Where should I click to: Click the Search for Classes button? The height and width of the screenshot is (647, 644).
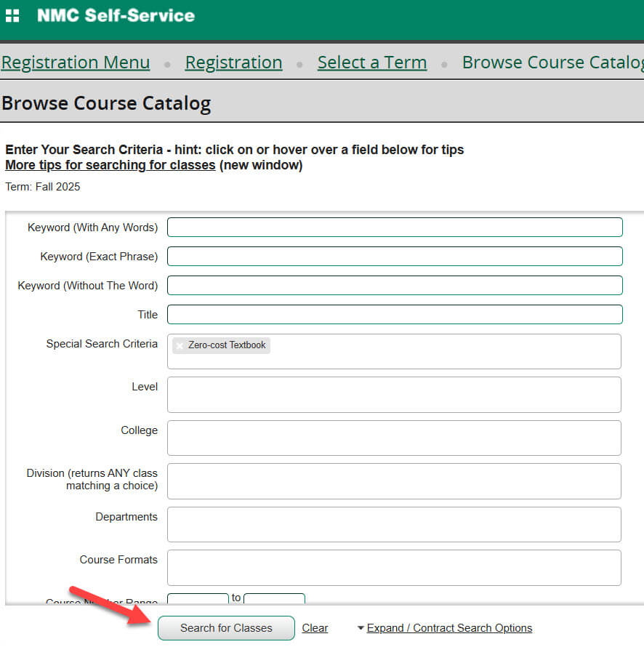point(226,628)
